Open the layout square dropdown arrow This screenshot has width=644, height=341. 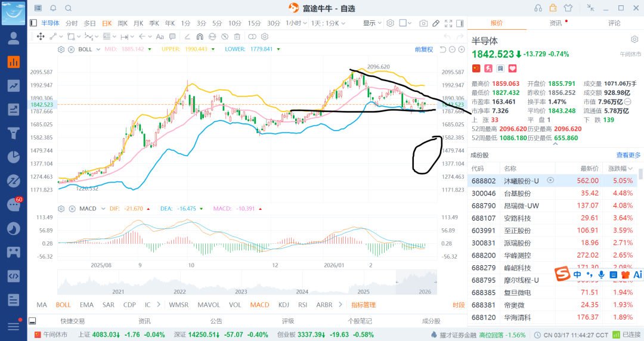410,23
